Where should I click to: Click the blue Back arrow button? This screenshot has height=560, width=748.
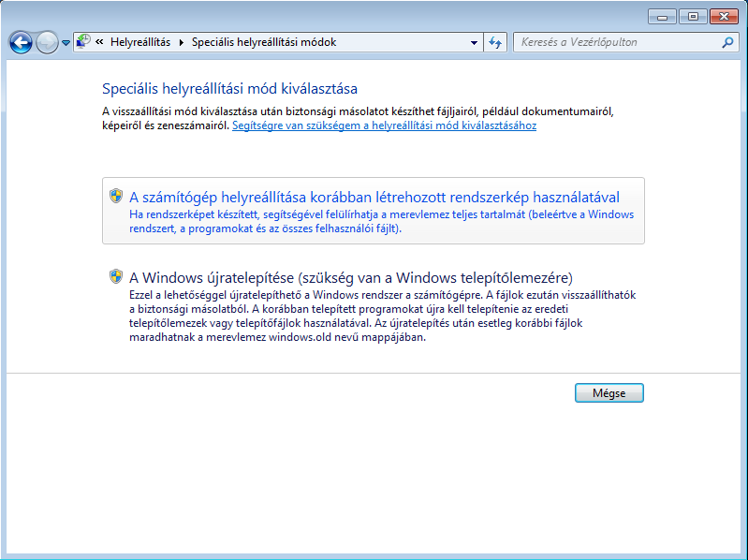[x=21, y=43]
